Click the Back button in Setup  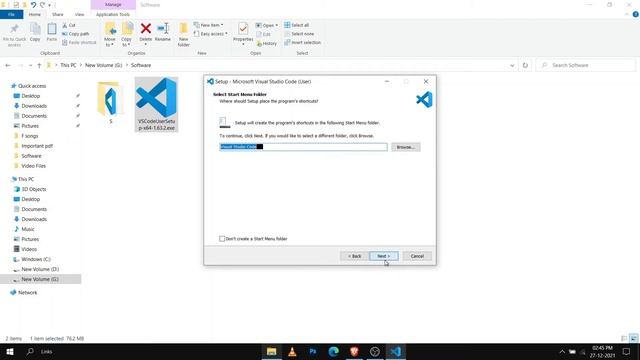click(x=354, y=256)
